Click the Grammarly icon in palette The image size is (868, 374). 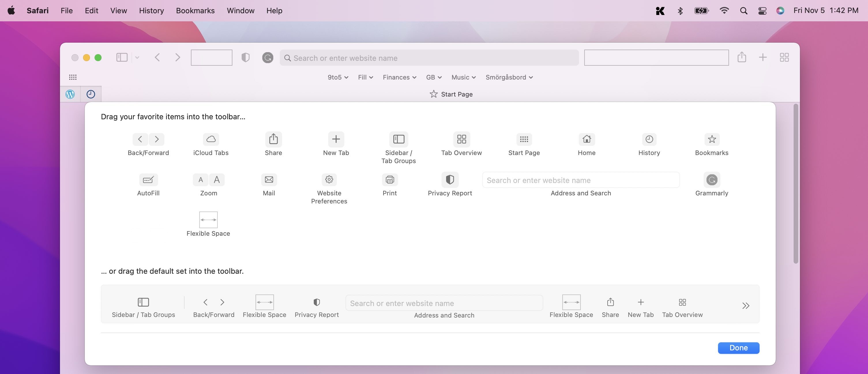712,179
